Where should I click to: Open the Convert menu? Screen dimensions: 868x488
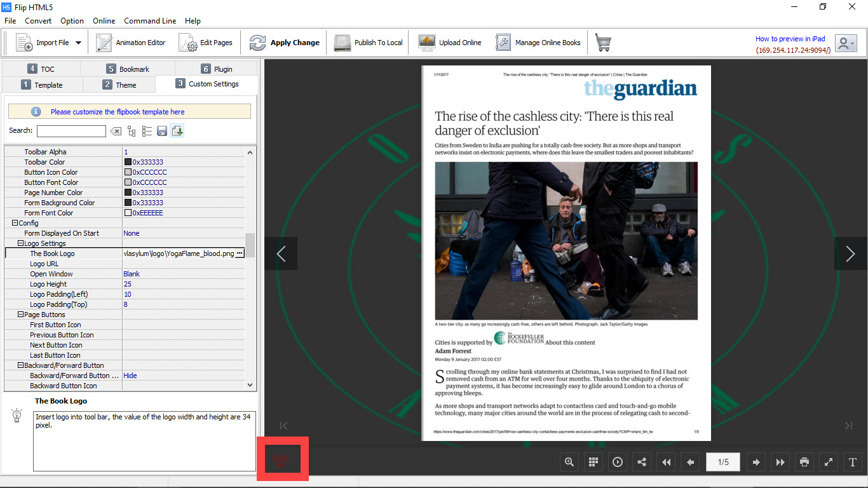point(38,21)
